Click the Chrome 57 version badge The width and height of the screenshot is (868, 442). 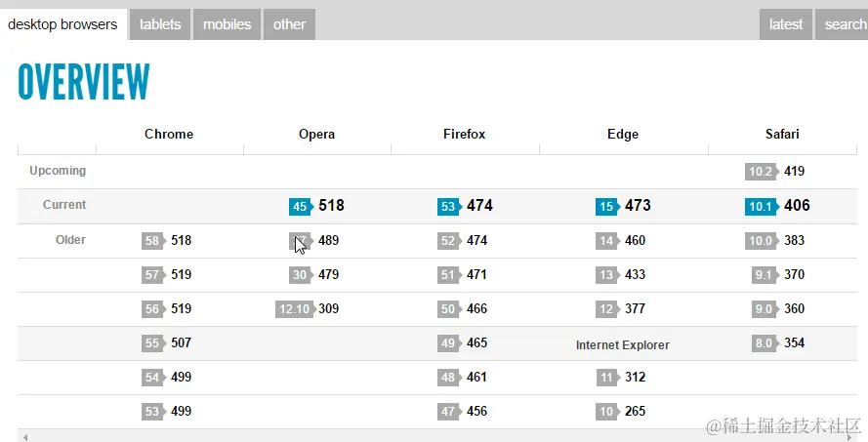pos(154,275)
